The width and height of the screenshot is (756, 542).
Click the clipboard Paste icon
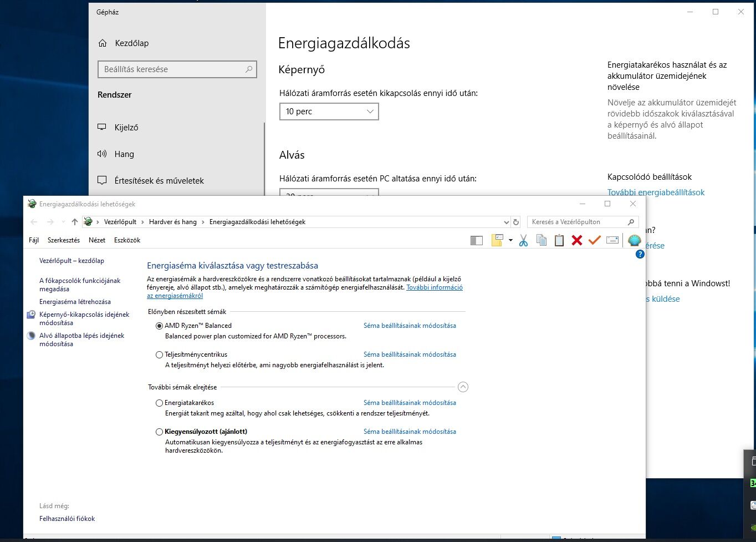[x=559, y=240]
